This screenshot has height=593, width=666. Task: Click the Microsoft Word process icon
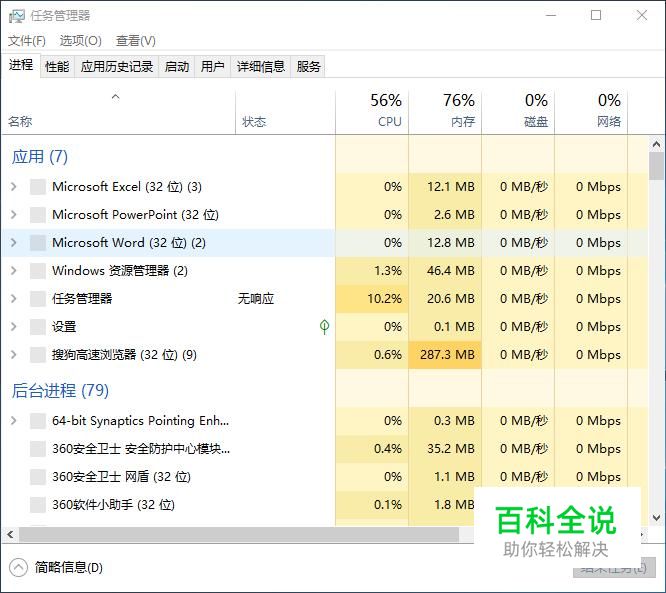click(38, 243)
